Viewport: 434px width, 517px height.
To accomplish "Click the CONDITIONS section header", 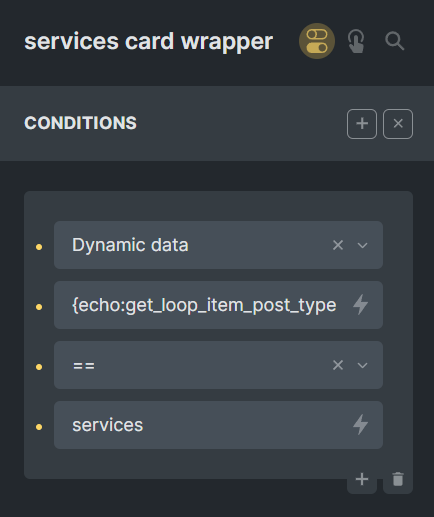I will point(80,123).
